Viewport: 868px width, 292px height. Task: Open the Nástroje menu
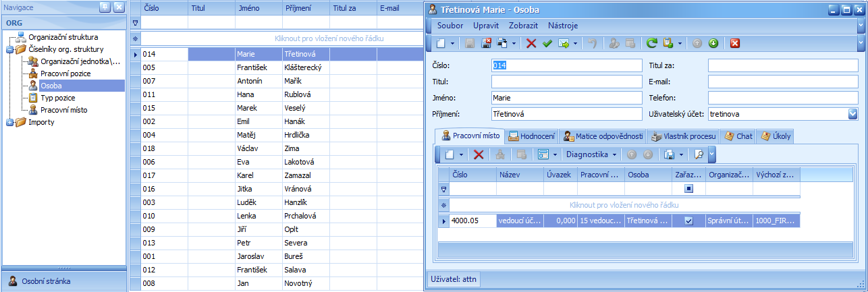pos(562,25)
